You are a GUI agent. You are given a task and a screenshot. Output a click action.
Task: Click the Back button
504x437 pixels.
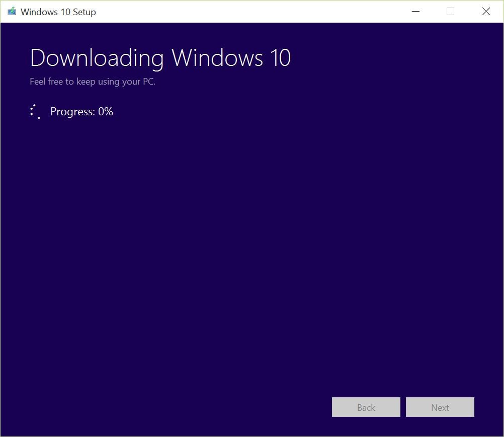click(x=366, y=407)
